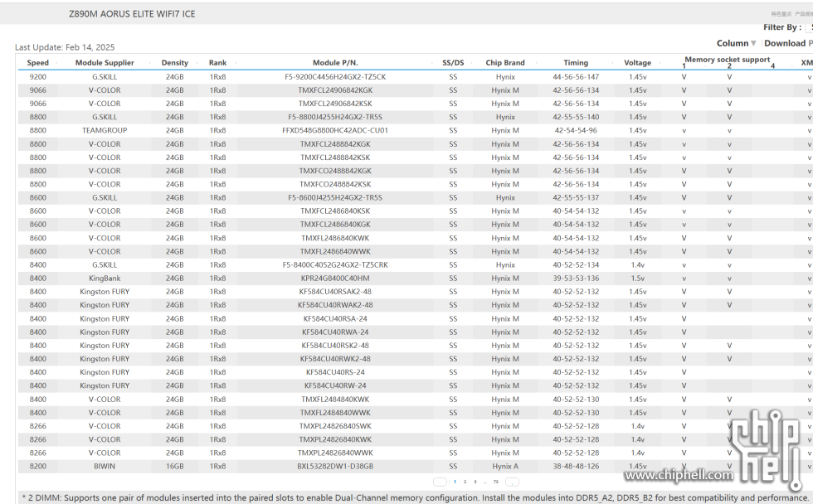Image resolution: width=813 pixels, height=504 pixels.
Task: Select page 1 in pagination
Action: pos(455,482)
